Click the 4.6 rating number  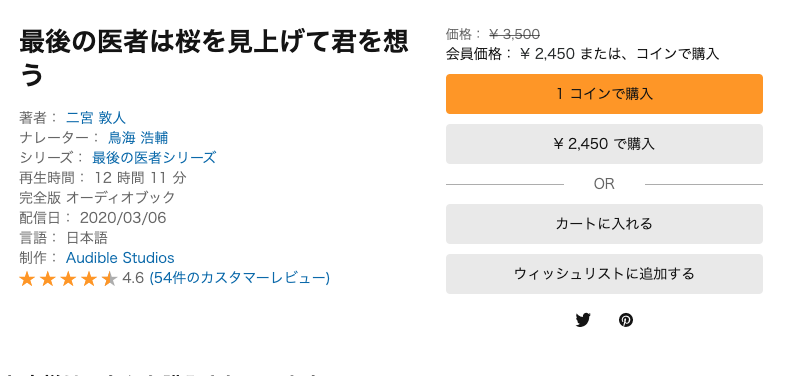pos(133,278)
